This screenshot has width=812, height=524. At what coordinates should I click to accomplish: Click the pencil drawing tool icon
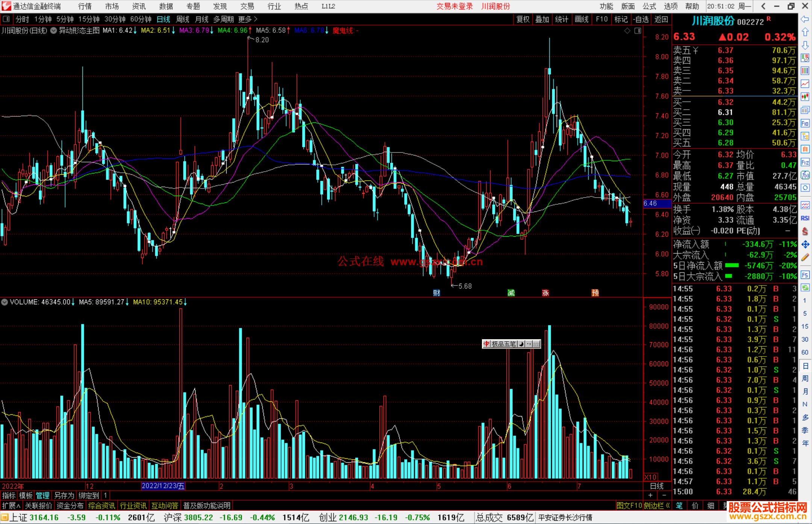coord(805,258)
